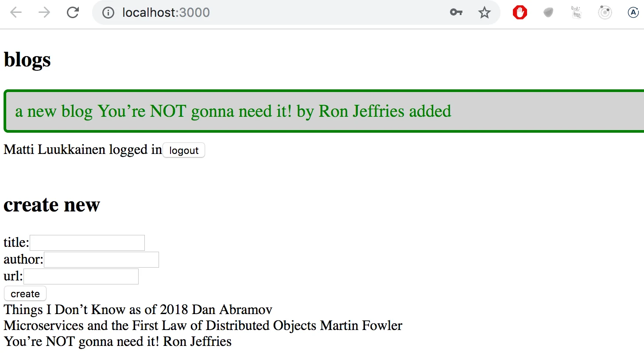The height and width of the screenshot is (353, 644).
Task: Open the grid-patterned extension icon
Action: click(576, 13)
